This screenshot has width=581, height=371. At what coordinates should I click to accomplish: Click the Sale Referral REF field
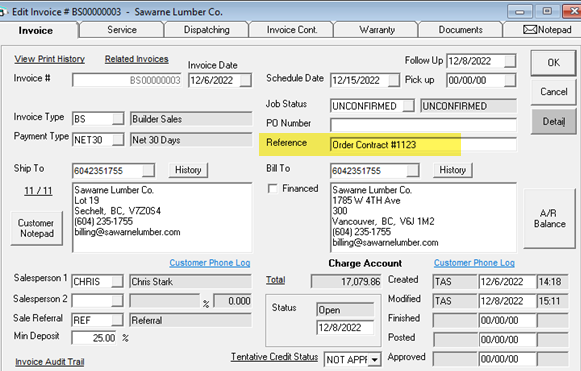[x=92, y=320]
